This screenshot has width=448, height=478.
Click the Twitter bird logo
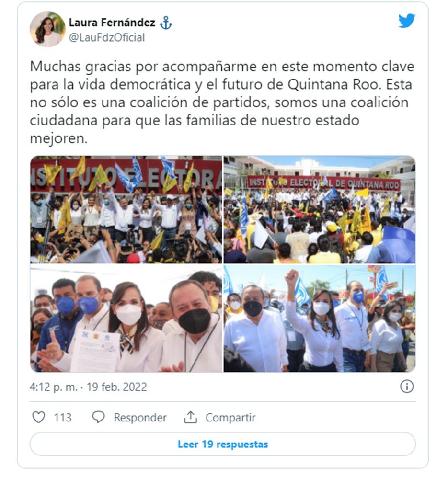coord(406,21)
